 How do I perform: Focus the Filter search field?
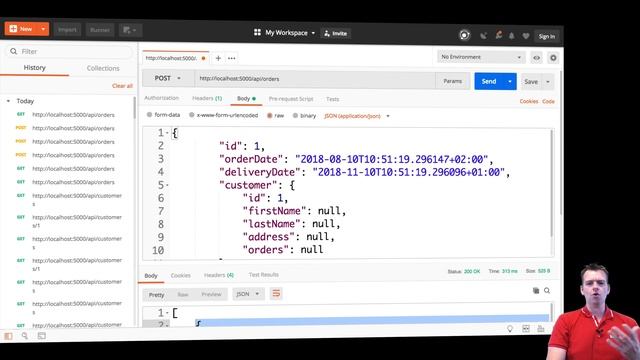point(69,51)
